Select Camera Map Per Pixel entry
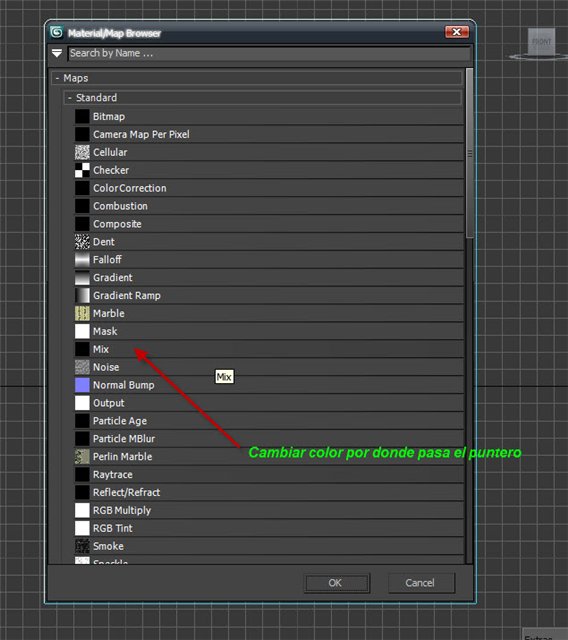The height and width of the screenshot is (640, 568). 269,134
